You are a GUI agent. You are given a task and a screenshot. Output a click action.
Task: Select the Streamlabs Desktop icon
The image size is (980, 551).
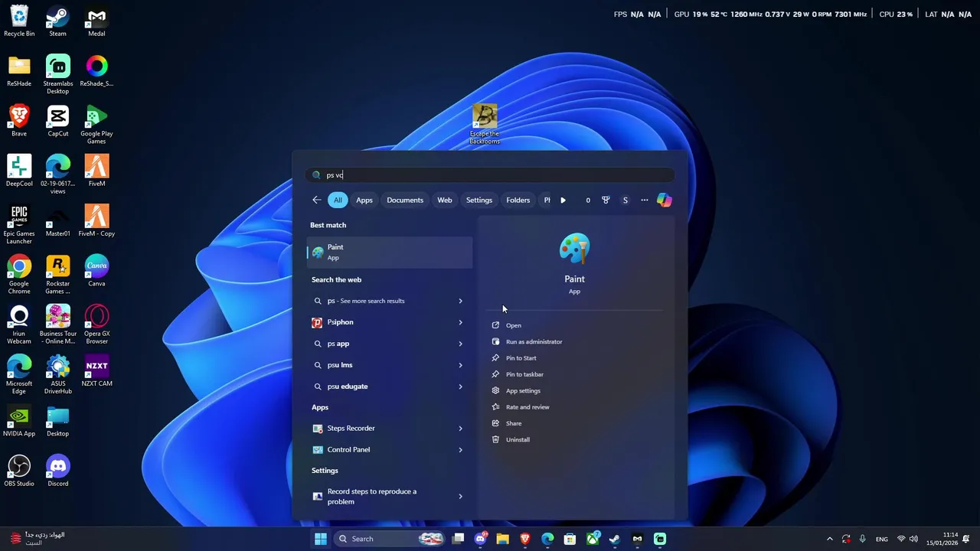57,74
